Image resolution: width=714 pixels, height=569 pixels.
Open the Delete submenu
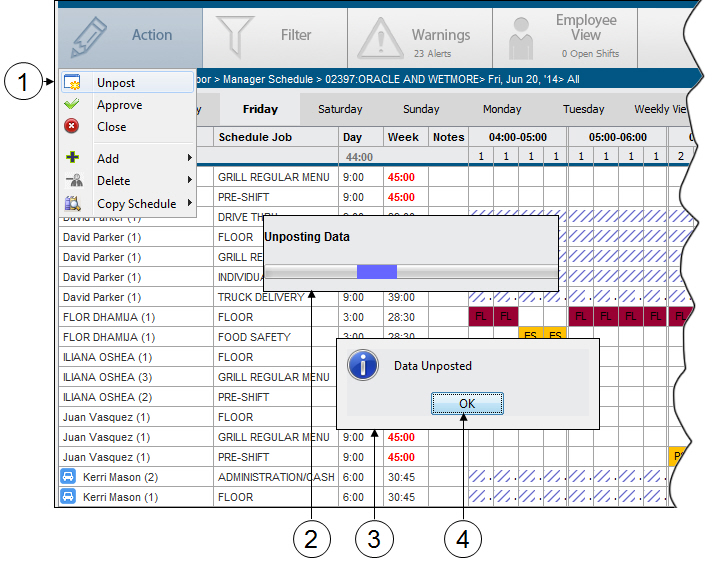click(x=128, y=181)
